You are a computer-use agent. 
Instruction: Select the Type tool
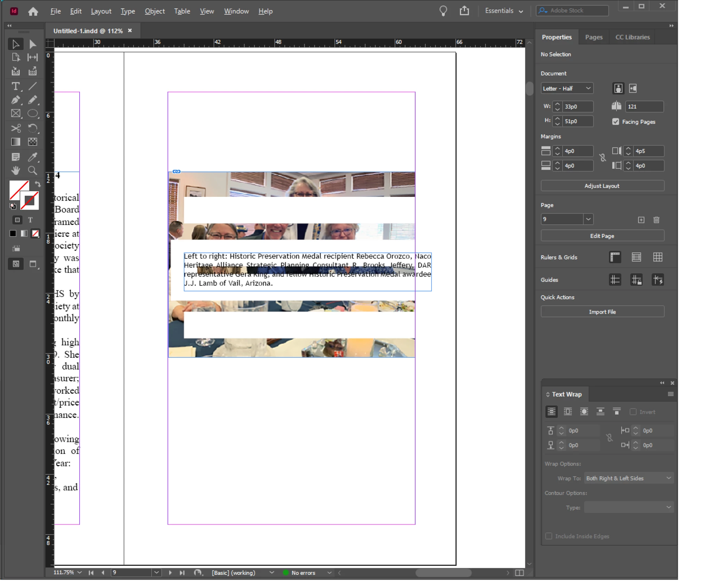point(15,86)
